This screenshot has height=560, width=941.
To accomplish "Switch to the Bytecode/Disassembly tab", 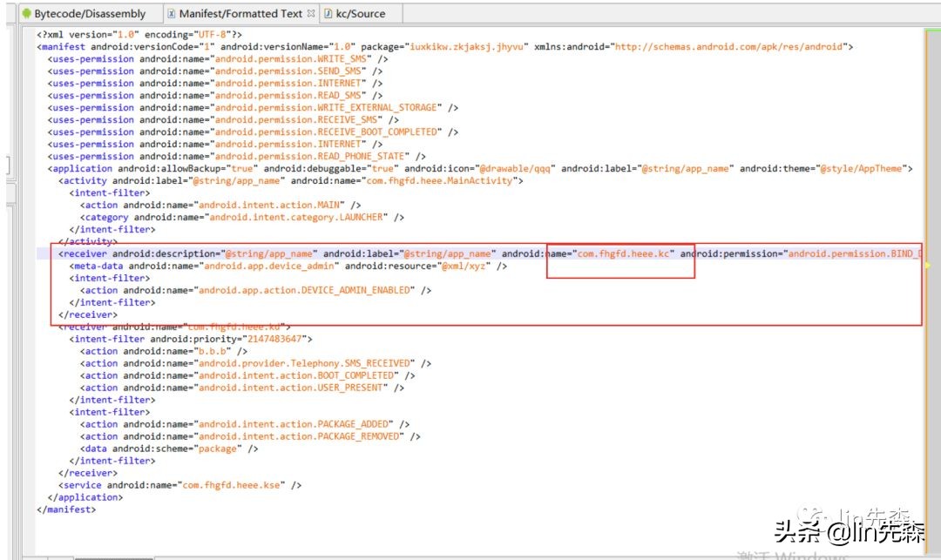I will coord(90,14).
